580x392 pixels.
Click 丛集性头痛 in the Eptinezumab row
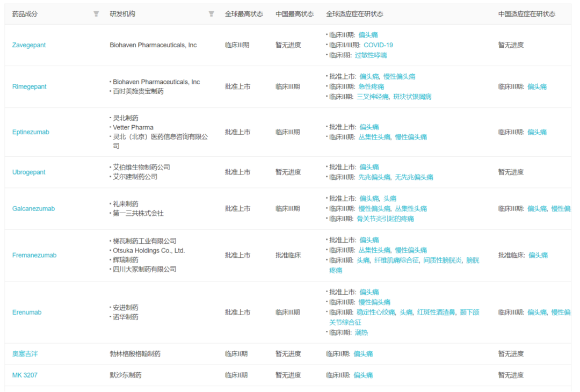click(374, 137)
